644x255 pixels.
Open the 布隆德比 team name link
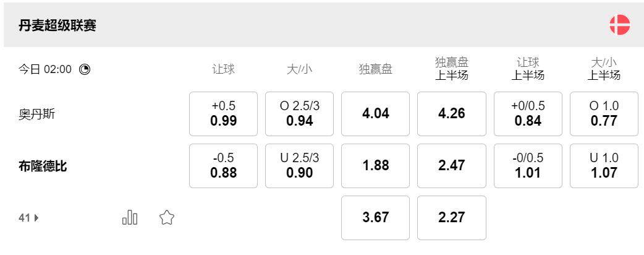(43, 166)
